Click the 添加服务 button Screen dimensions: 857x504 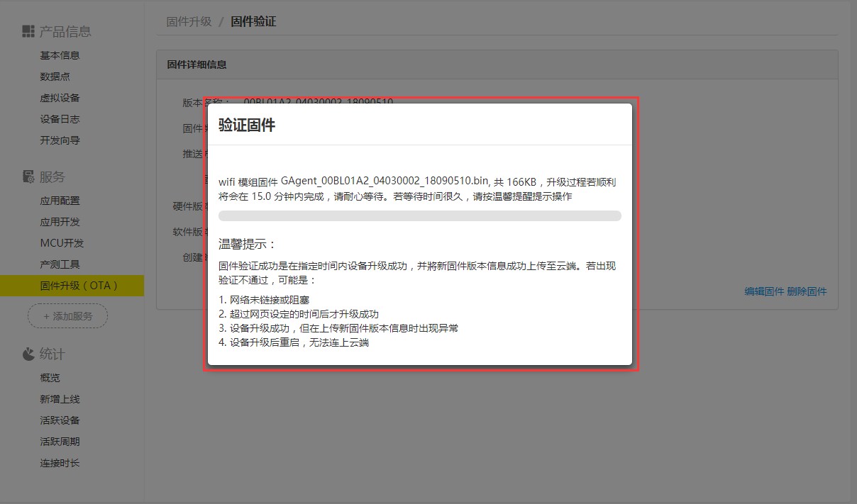click(67, 316)
